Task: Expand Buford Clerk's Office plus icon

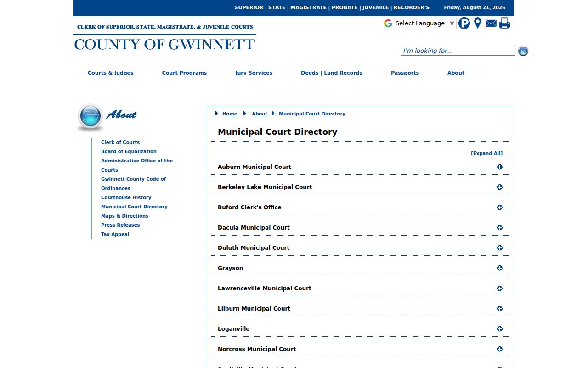Action: (x=500, y=207)
